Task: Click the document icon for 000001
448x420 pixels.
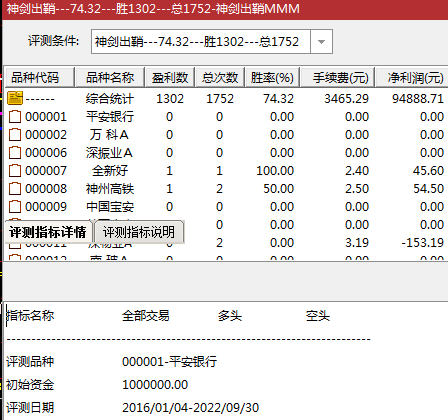Action: (x=15, y=117)
